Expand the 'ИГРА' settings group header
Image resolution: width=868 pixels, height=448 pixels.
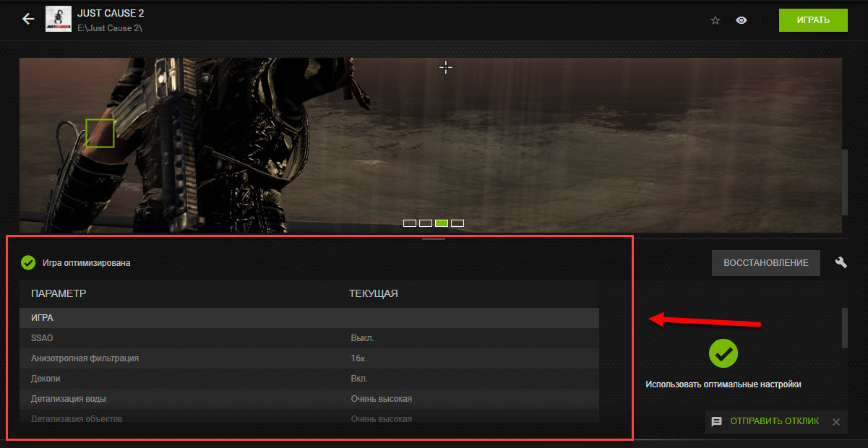(309, 318)
